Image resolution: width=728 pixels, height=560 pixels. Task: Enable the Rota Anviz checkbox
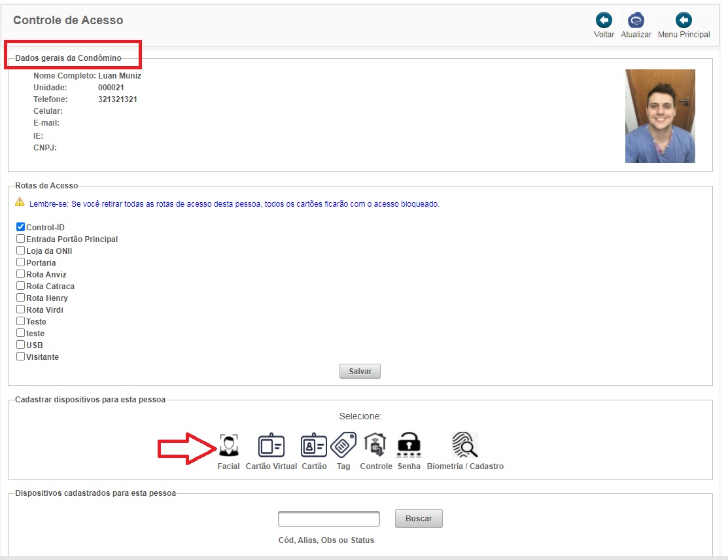[20, 274]
